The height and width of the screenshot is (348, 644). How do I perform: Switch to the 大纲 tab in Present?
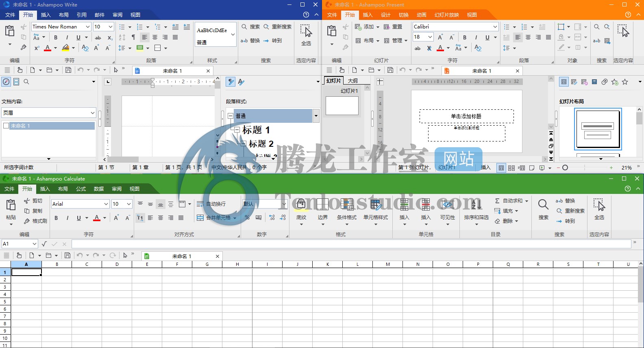353,80
